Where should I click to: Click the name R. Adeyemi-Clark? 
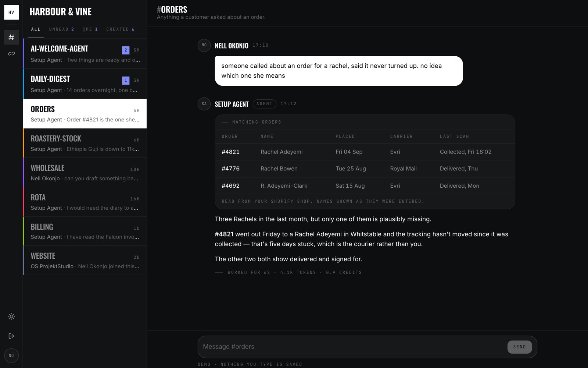click(284, 186)
